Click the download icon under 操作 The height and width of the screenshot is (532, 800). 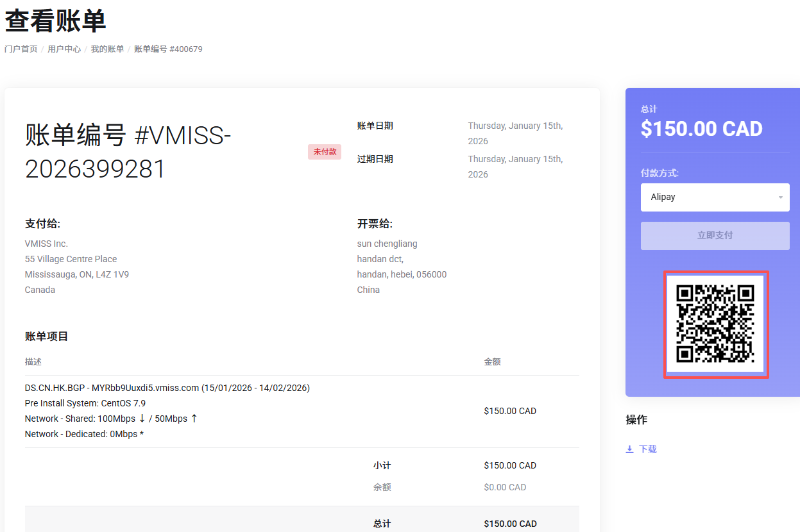(630, 449)
